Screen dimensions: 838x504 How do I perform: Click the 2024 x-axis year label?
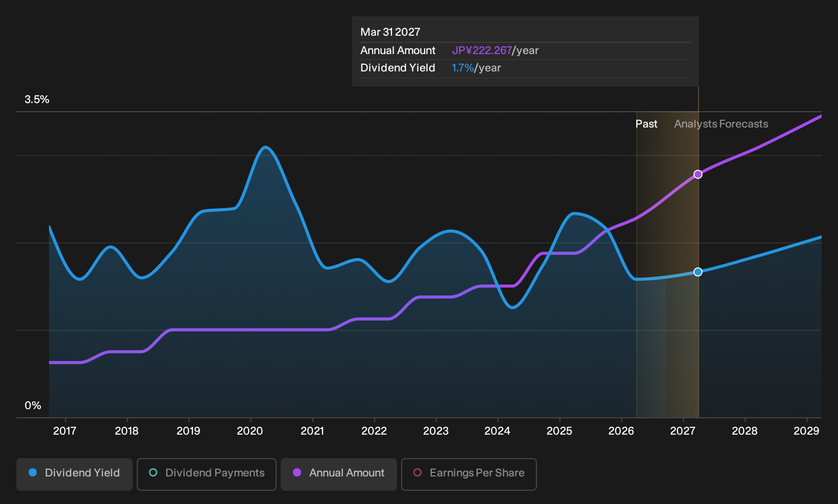[497, 431]
